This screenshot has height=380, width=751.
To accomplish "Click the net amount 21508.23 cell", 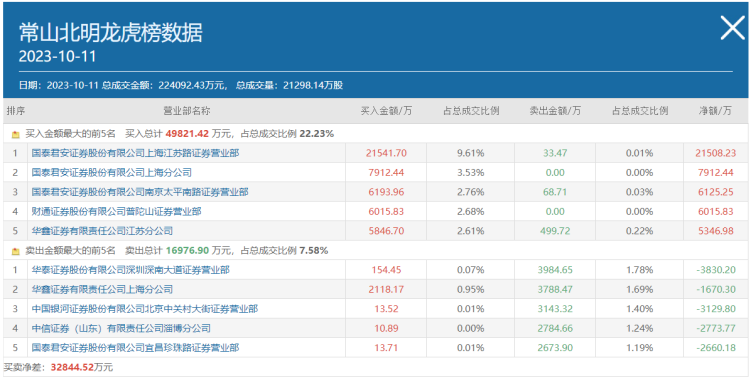I will tap(715, 153).
